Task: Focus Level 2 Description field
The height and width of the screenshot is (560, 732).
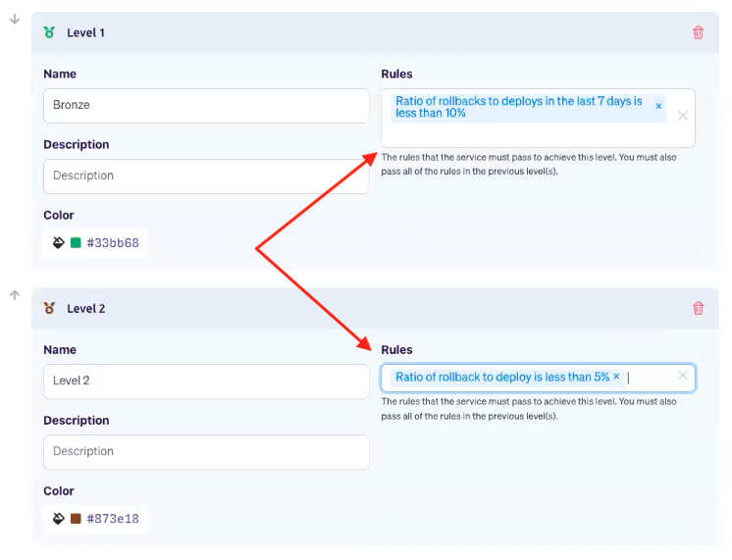Action: [x=206, y=452]
